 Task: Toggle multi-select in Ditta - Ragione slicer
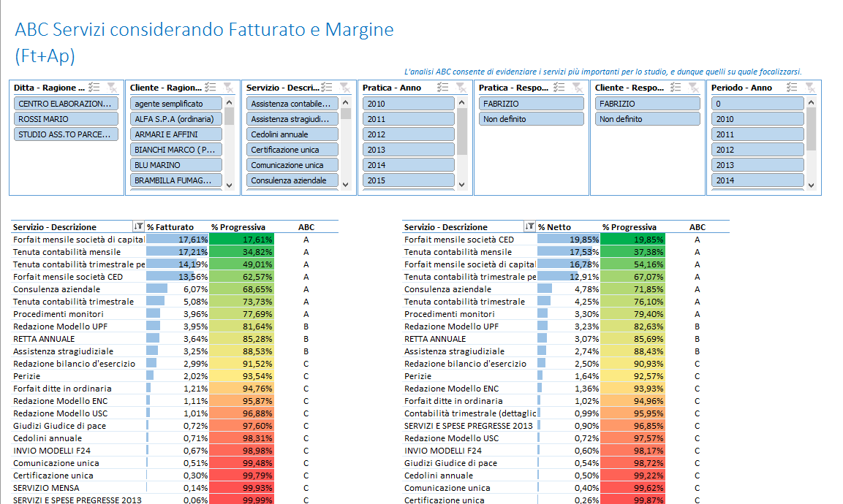coord(94,87)
